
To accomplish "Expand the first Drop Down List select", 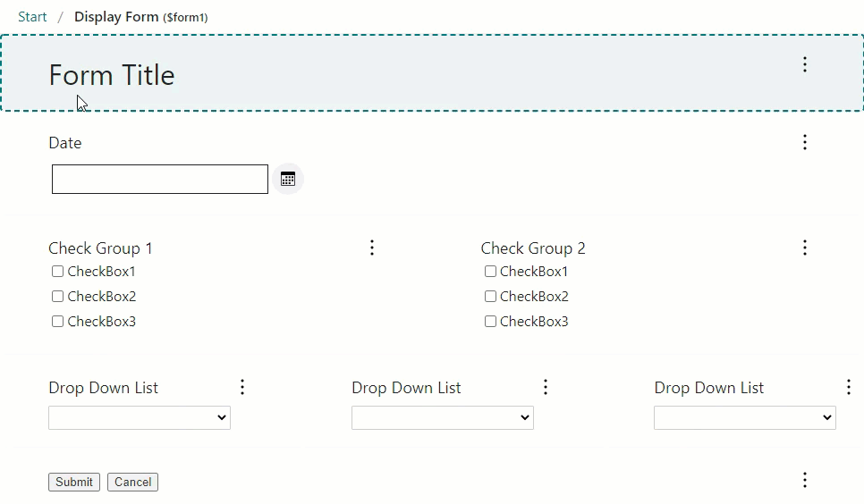I will click(140, 417).
